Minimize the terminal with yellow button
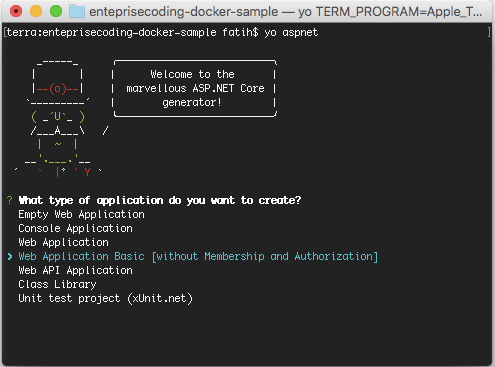The height and width of the screenshot is (367, 495). [x=36, y=11]
